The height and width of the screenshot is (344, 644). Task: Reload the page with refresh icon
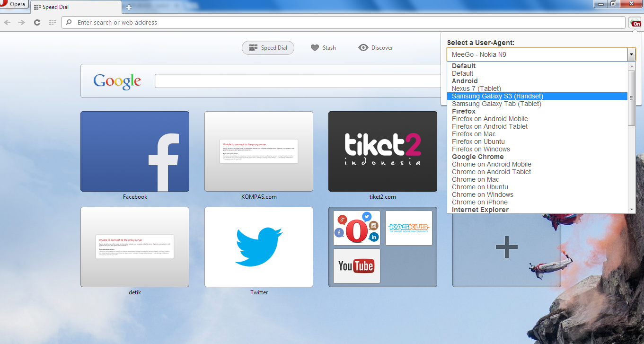coord(37,22)
